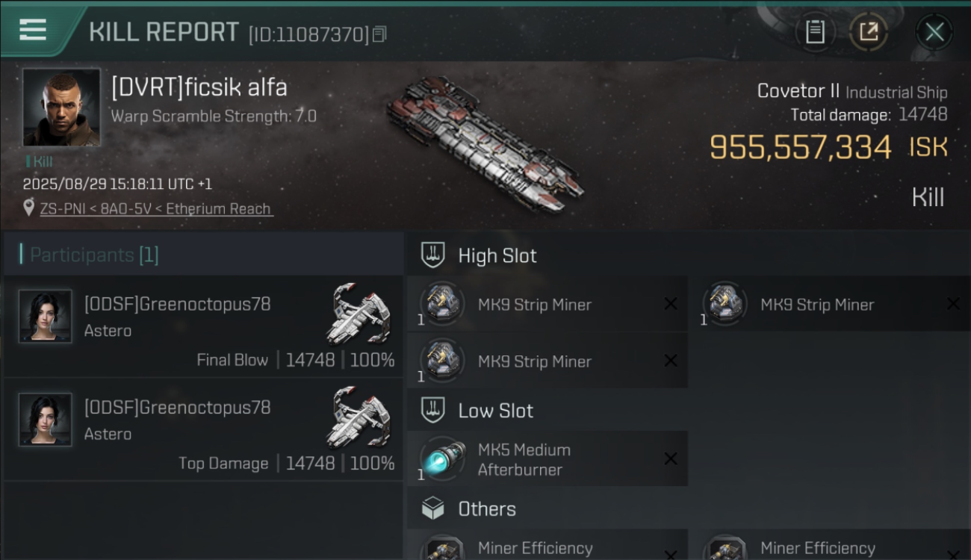
Task: Click Astero ship icon in Final Blow row
Action: [359, 312]
